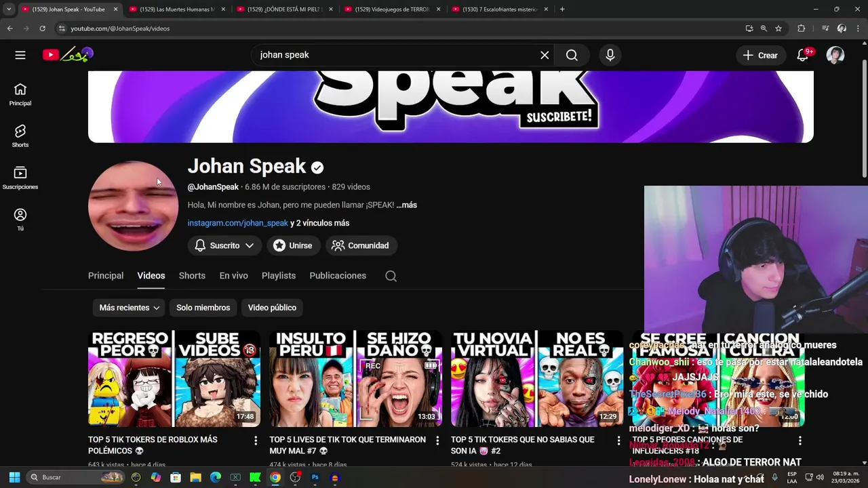This screenshot has height=488, width=868.
Task: Open TOP 5 TIK TOKERS QUE NO SABIAS title
Action: tap(522, 445)
